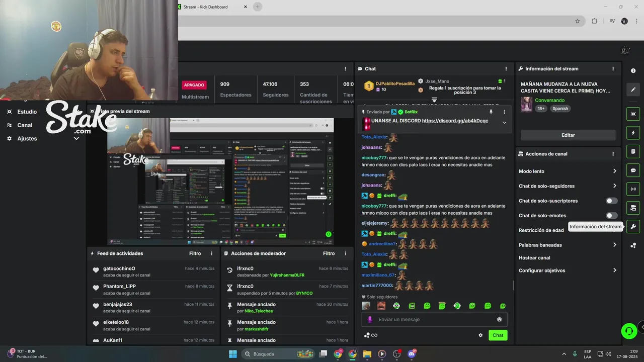Open the Discord invite link in pinned message
The width and height of the screenshot is (644, 362).
pos(455,121)
